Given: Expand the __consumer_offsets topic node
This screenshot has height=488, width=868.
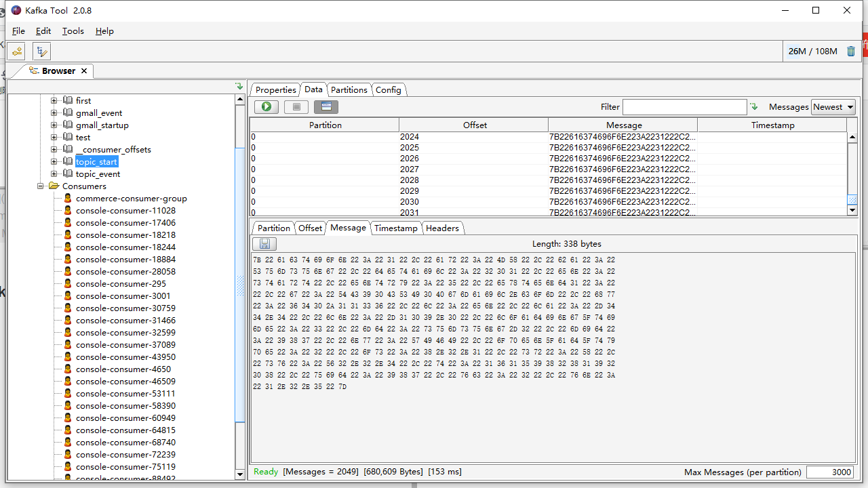Looking at the screenshot, I should coord(54,149).
